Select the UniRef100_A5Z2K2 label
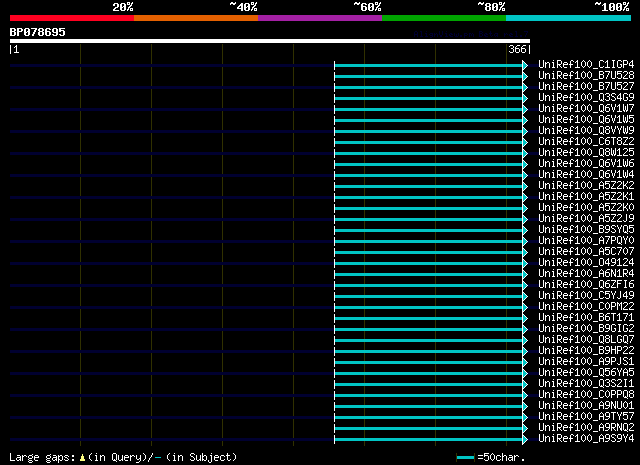640x465 pixels. click(586, 186)
